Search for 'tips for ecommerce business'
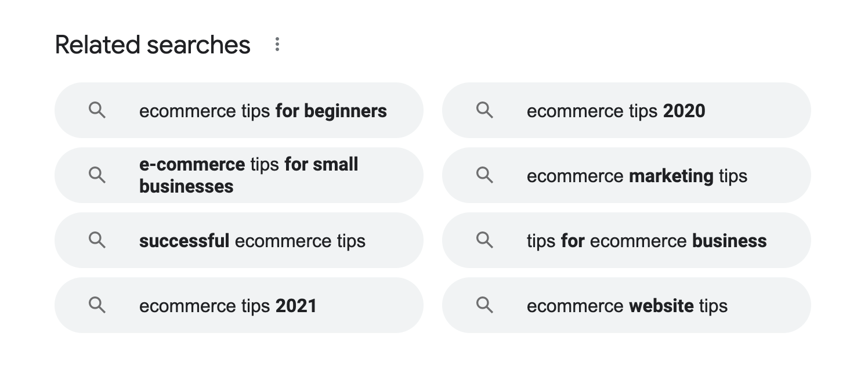The height and width of the screenshot is (369, 868). click(x=646, y=240)
